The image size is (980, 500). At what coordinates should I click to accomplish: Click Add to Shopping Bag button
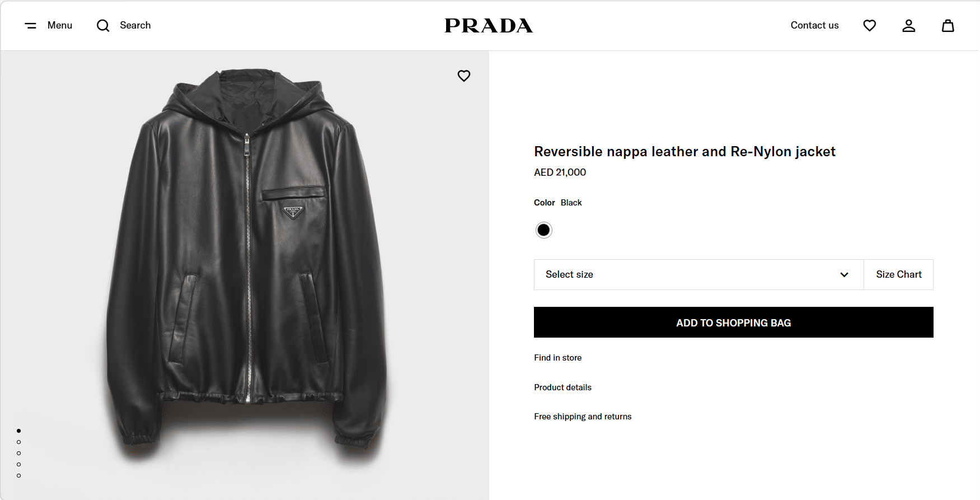[x=733, y=323]
